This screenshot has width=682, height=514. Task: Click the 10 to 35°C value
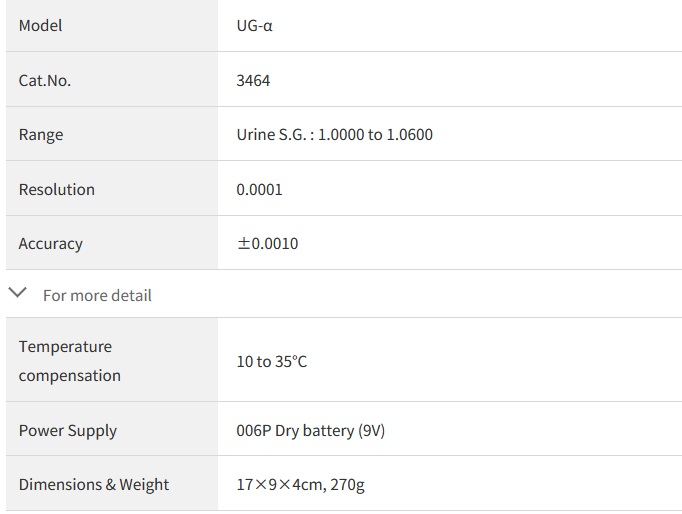pos(271,361)
